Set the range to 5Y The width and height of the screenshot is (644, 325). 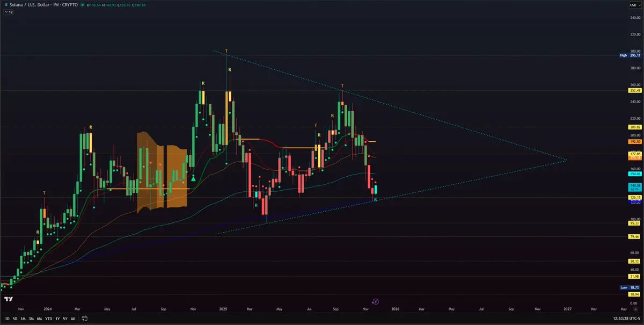pyautogui.click(x=65, y=319)
